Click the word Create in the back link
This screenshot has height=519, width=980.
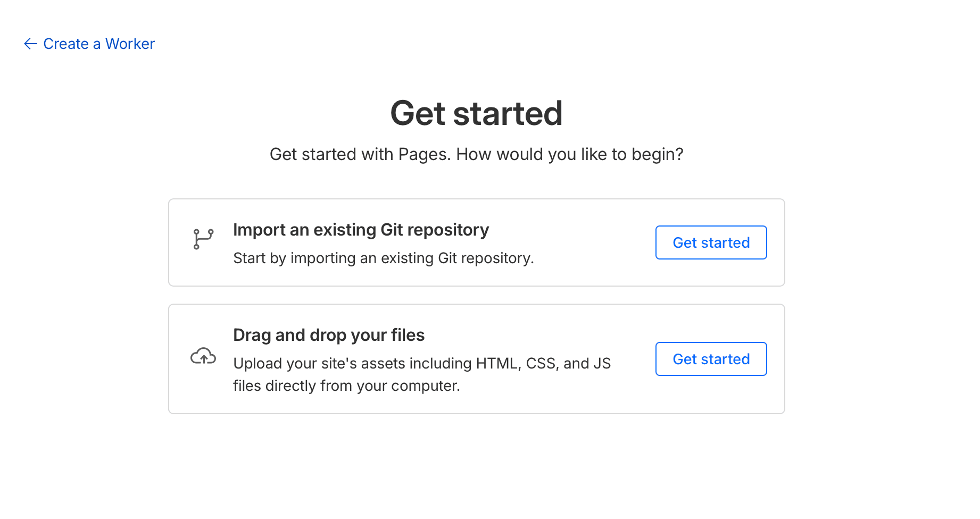[66, 44]
